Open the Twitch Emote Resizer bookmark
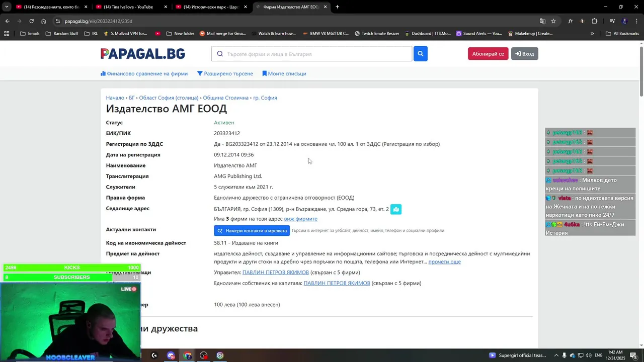 coord(377,34)
